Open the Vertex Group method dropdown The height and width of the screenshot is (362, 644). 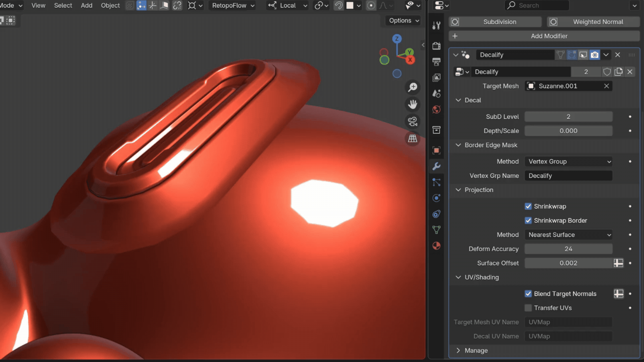point(569,162)
